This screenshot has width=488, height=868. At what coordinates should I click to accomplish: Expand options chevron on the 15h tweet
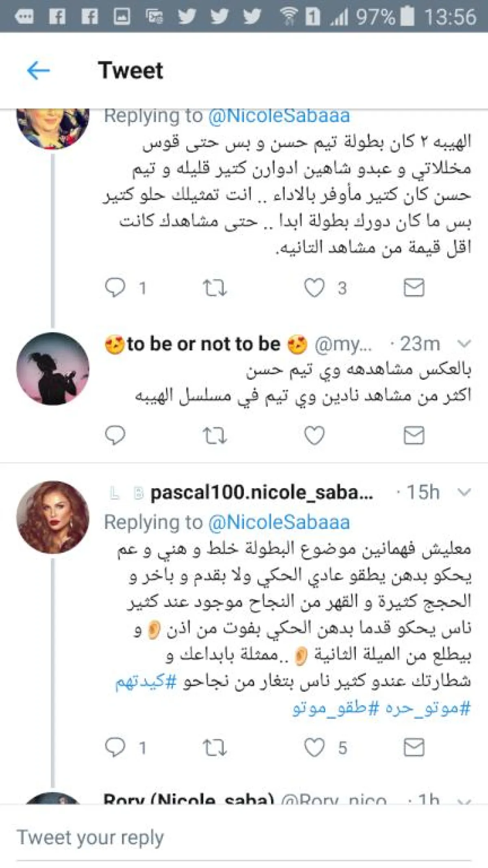click(x=464, y=492)
